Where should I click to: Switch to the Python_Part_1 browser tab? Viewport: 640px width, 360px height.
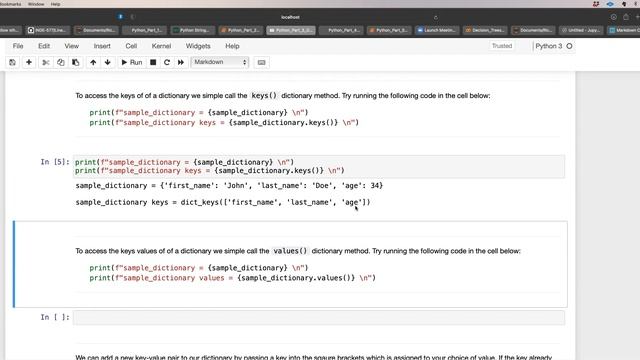click(143, 30)
